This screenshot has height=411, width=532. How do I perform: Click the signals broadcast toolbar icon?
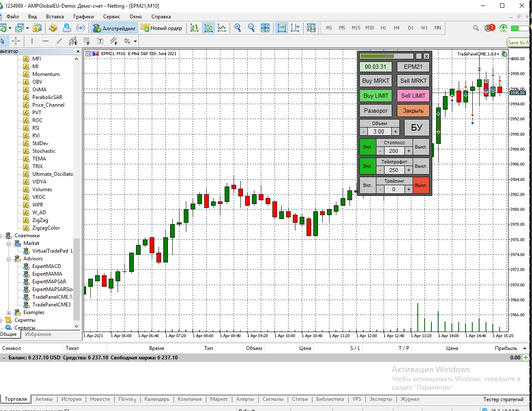pyautogui.click(x=81, y=28)
